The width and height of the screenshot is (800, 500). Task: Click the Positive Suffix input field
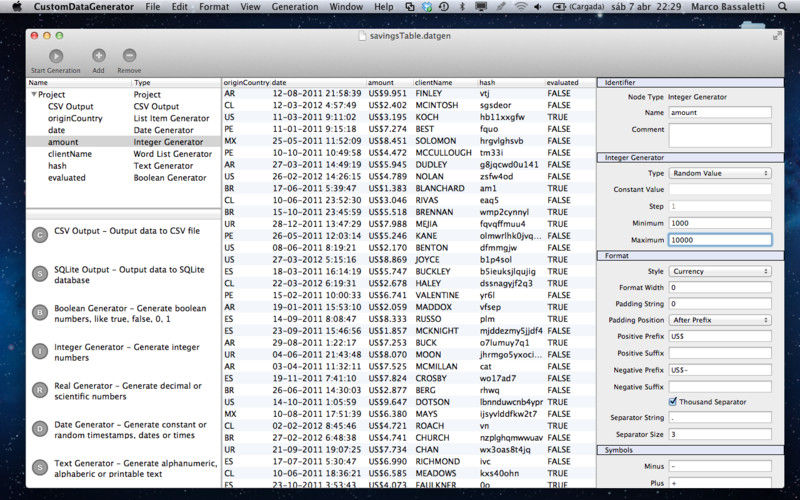(720, 353)
